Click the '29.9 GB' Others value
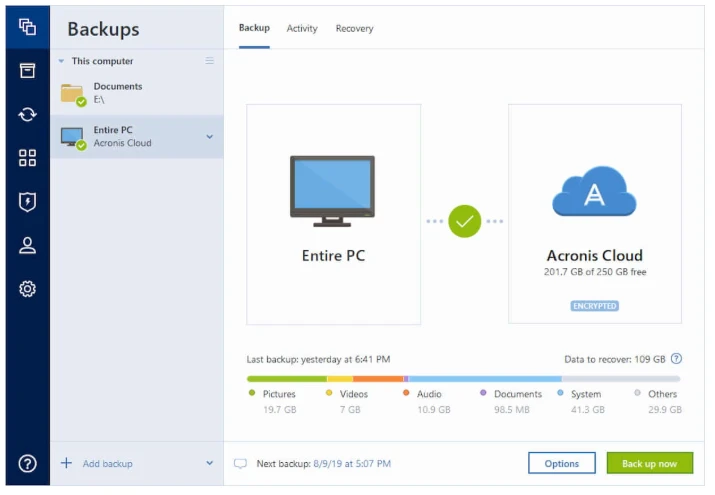 [665, 409]
